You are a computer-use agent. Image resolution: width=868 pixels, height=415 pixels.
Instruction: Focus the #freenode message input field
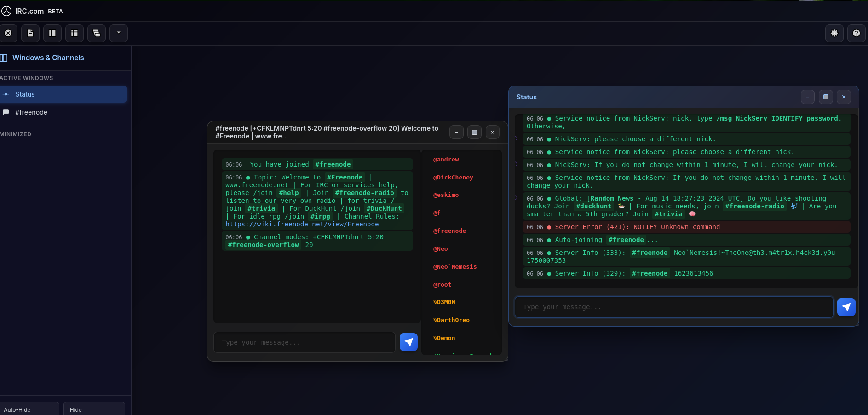click(305, 342)
